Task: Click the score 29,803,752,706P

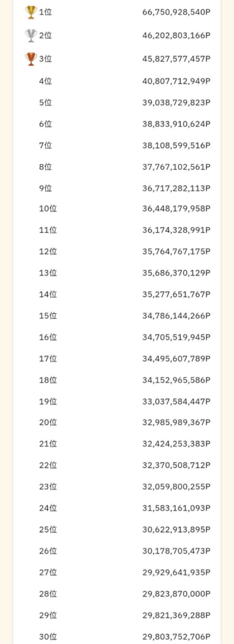Action: tap(177, 636)
